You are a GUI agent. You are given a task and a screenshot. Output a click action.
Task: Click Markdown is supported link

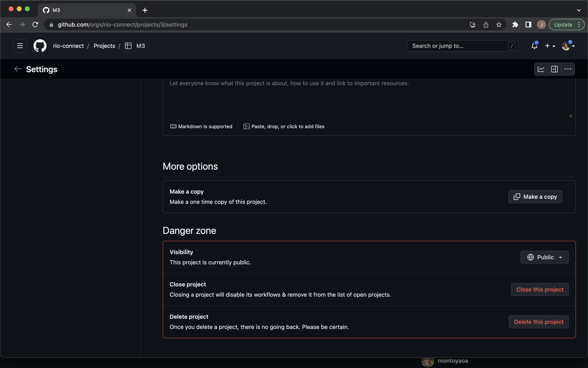pos(201,127)
